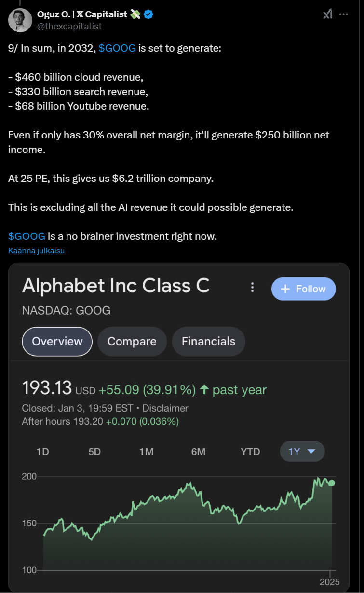The height and width of the screenshot is (593, 364).
Task: Open the first $GOOG cashtag link
Action: tap(117, 49)
